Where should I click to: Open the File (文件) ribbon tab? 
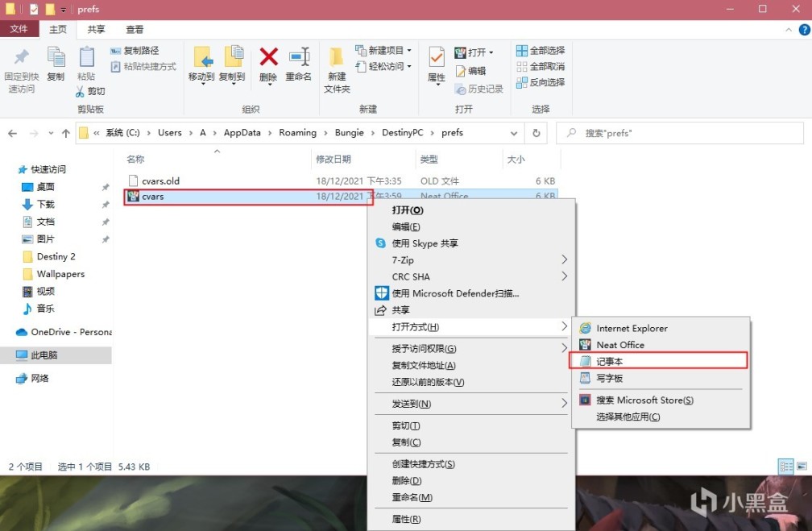point(19,29)
